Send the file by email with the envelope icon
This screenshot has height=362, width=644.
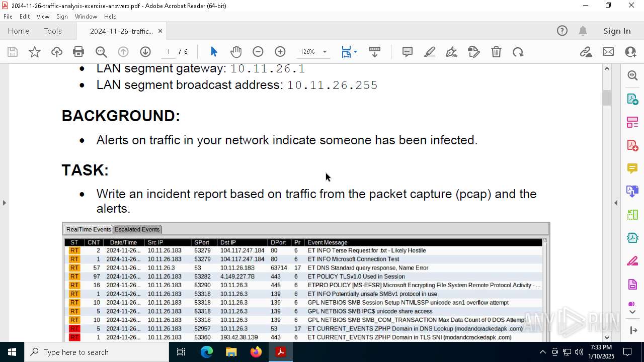pos(608,52)
